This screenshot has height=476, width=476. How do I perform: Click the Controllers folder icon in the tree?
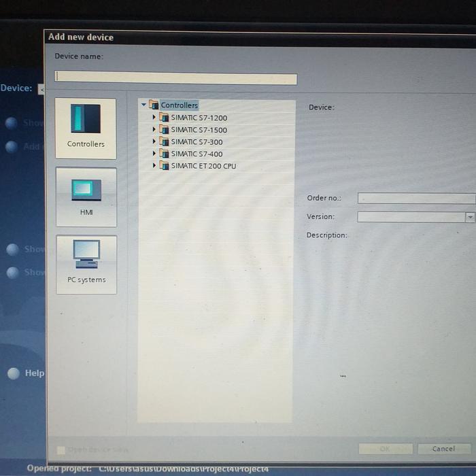[154, 105]
